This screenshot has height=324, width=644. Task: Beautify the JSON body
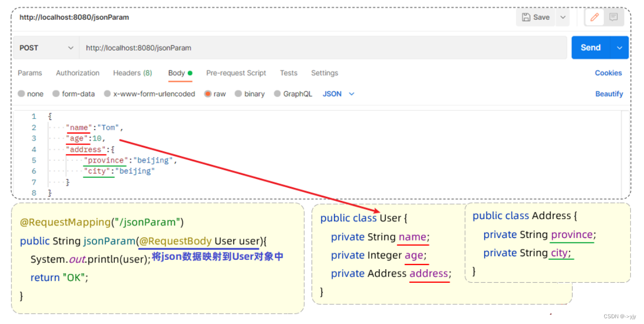pyautogui.click(x=609, y=94)
